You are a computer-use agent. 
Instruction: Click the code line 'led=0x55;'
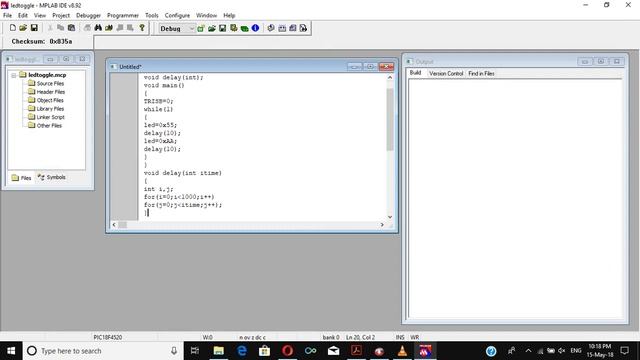click(160, 125)
